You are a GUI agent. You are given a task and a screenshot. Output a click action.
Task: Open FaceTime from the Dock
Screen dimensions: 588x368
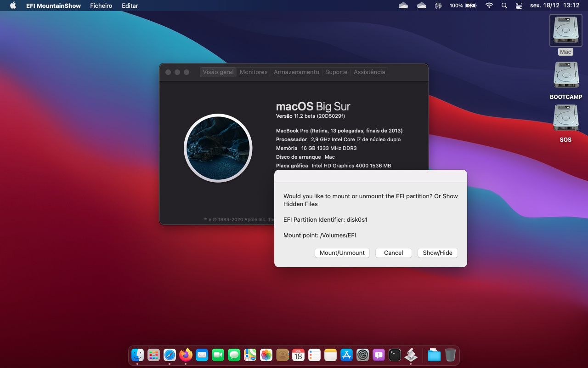pos(218,355)
